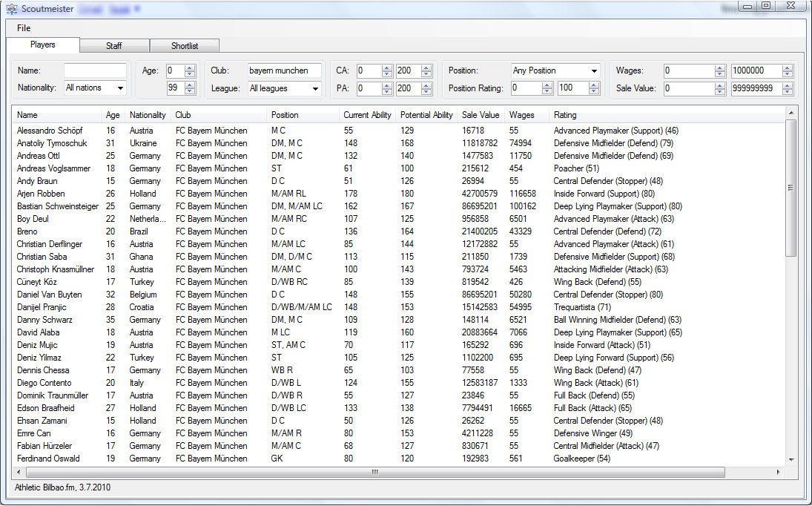The height and width of the screenshot is (506, 812).
Task: Switch to the Shortlist tab
Action: (185, 46)
